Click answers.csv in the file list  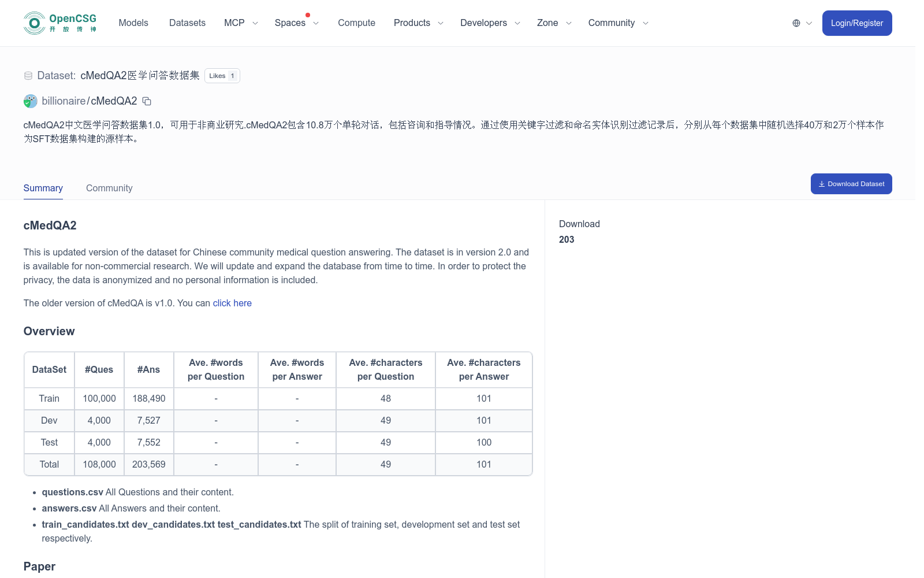(x=69, y=509)
